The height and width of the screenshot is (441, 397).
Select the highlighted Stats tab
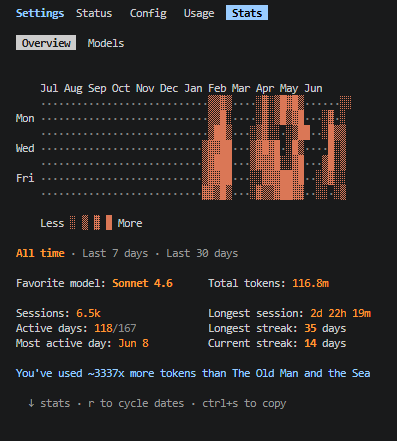click(x=247, y=13)
